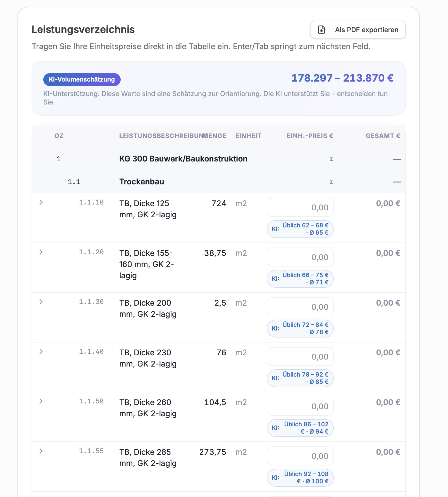Click quantity value 2,5
This screenshot has height=497, width=448.
(x=220, y=303)
